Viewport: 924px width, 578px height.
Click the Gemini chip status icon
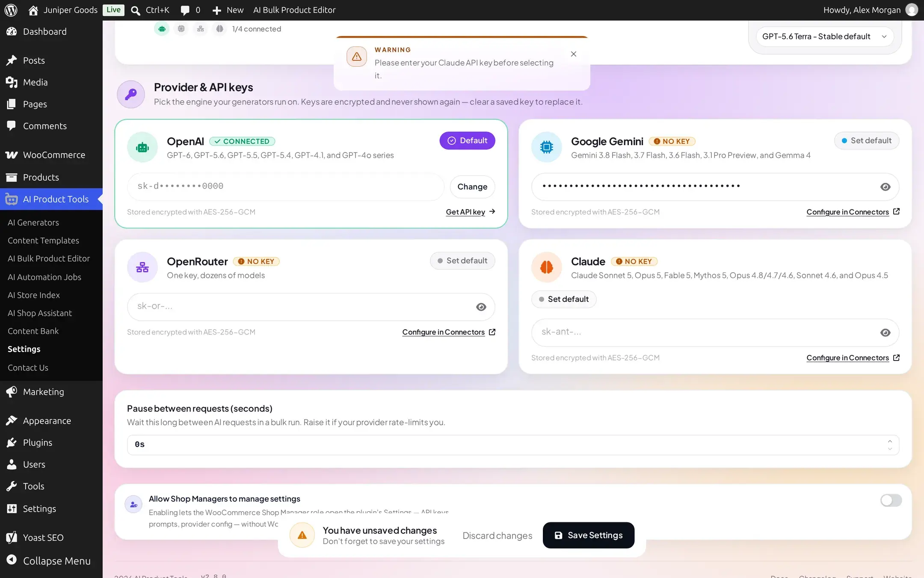tap(181, 29)
